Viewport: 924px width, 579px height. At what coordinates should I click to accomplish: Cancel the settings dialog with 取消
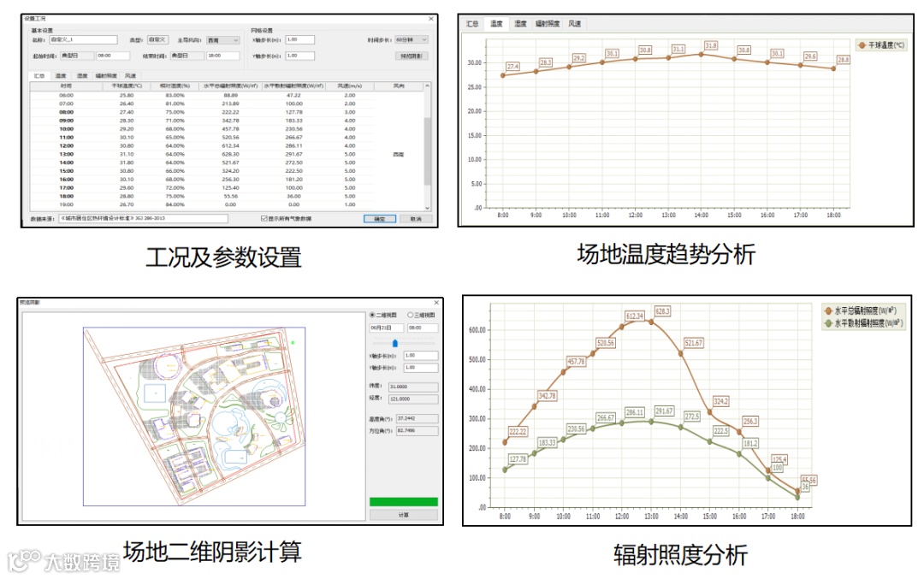coord(416,219)
